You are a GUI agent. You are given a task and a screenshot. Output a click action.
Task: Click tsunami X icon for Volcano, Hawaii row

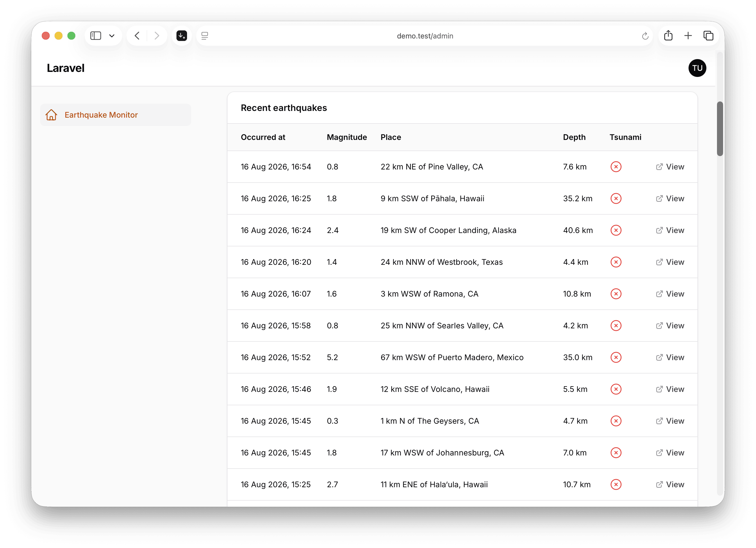pos(616,389)
